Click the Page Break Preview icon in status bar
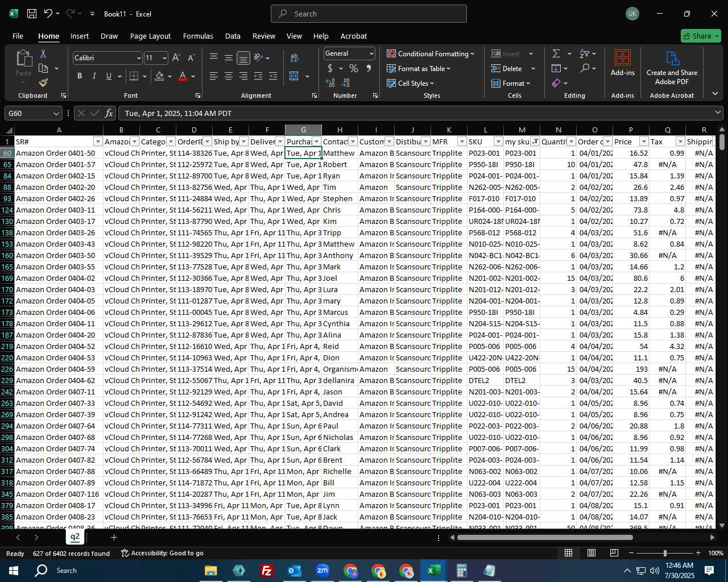Viewport: 728px width, 582px height. pos(614,553)
